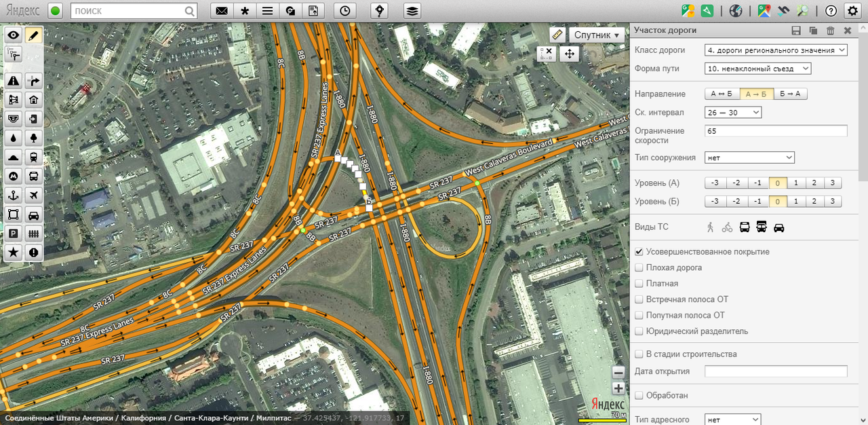Viewport: 868px width, 425px height.
Task: Open the Тип адресного dropdown
Action: (733, 420)
